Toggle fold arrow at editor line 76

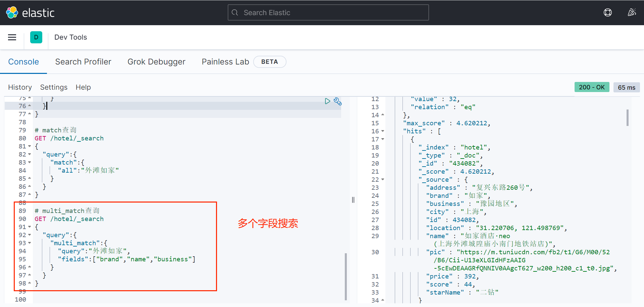tap(30, 106)
